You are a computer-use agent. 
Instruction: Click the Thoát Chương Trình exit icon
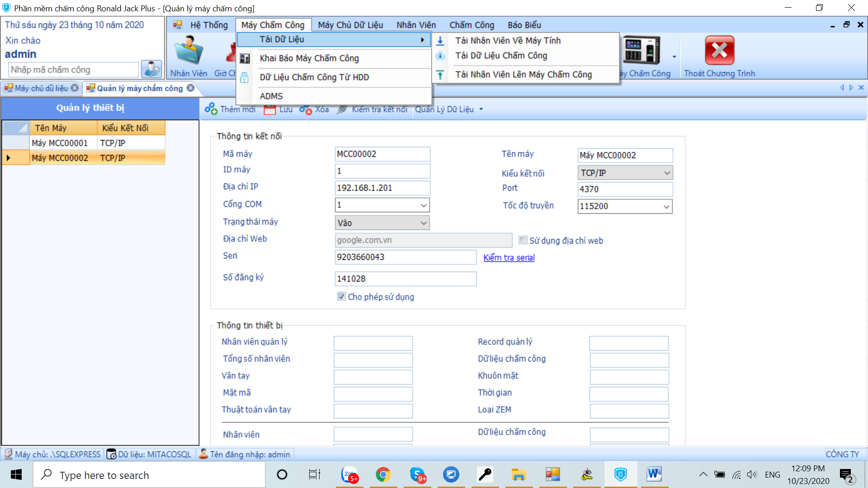pos(719,51)
